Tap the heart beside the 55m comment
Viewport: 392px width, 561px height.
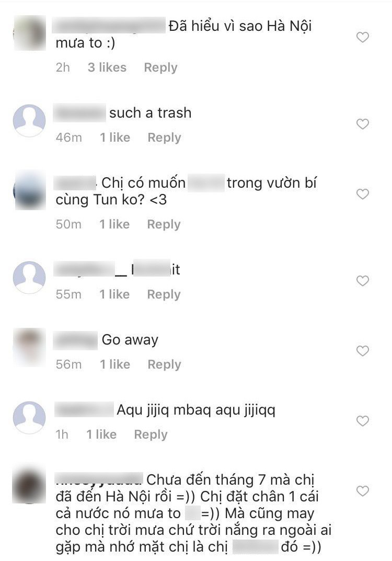click(363, 281)
